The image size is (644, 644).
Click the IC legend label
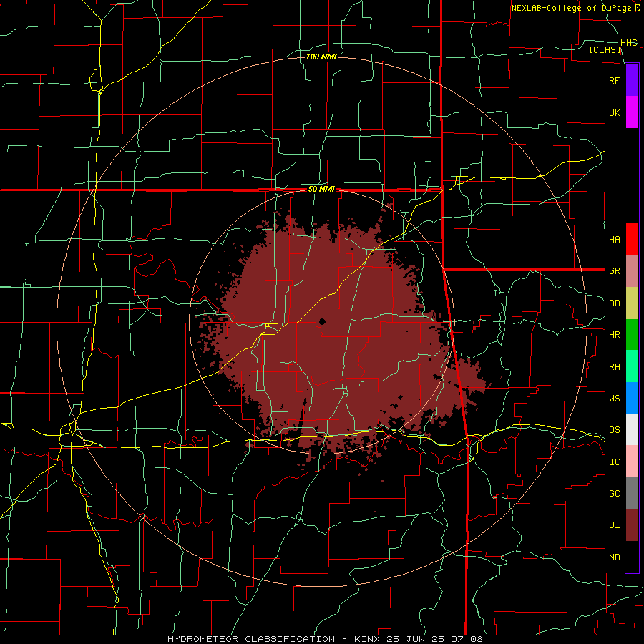615,462
